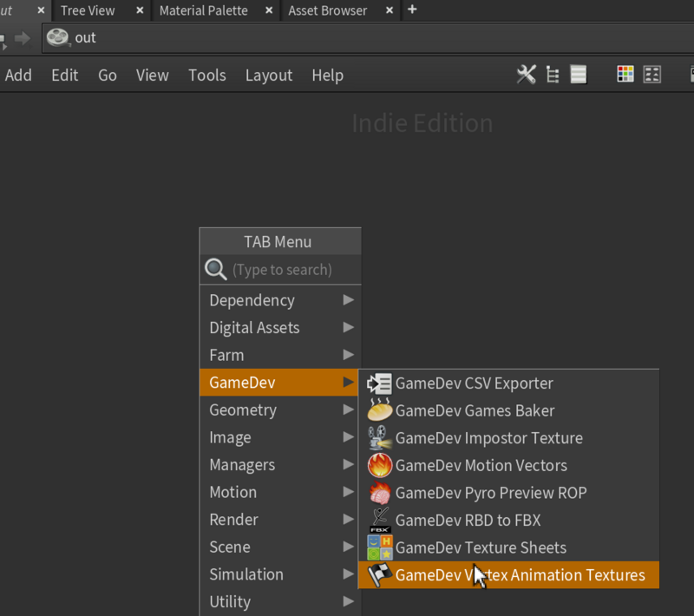Open the Go menu
The image size is (694, 616).
click(x=108, y=75)
